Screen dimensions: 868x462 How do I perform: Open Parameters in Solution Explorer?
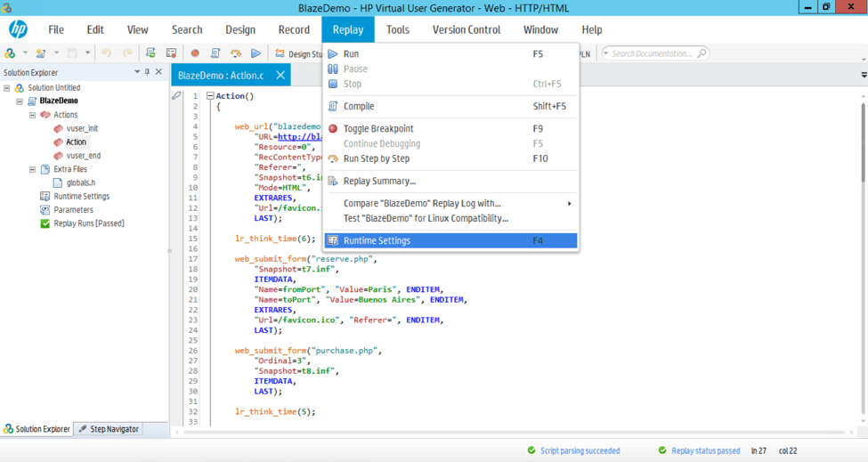[x=73, y=210]
